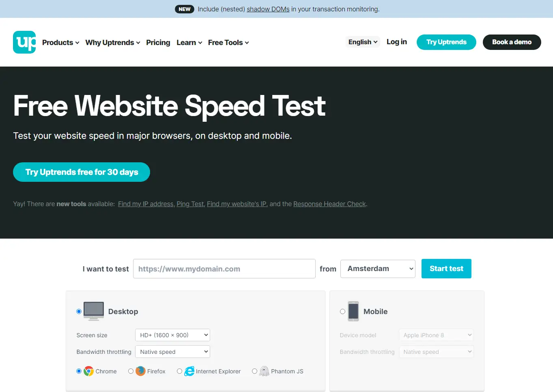
Task: Expand the Products menu
Action: [x=61, y=43]
